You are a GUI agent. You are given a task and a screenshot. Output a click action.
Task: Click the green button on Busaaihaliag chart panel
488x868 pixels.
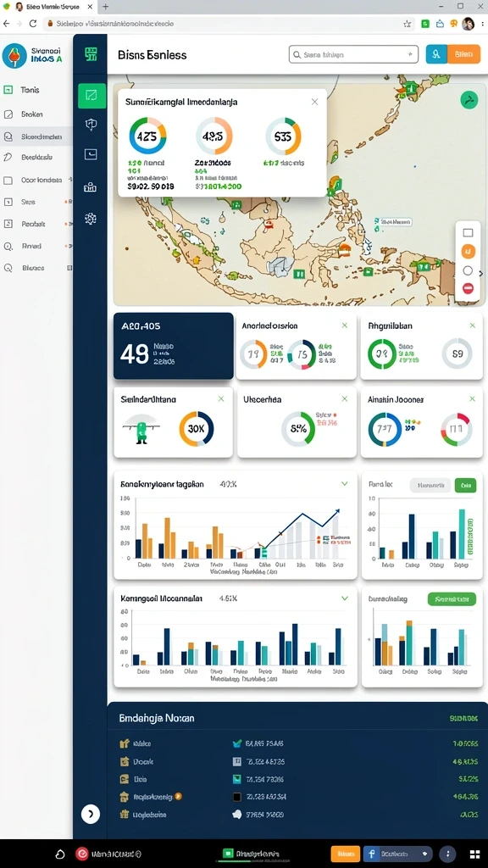pos(452,598)
